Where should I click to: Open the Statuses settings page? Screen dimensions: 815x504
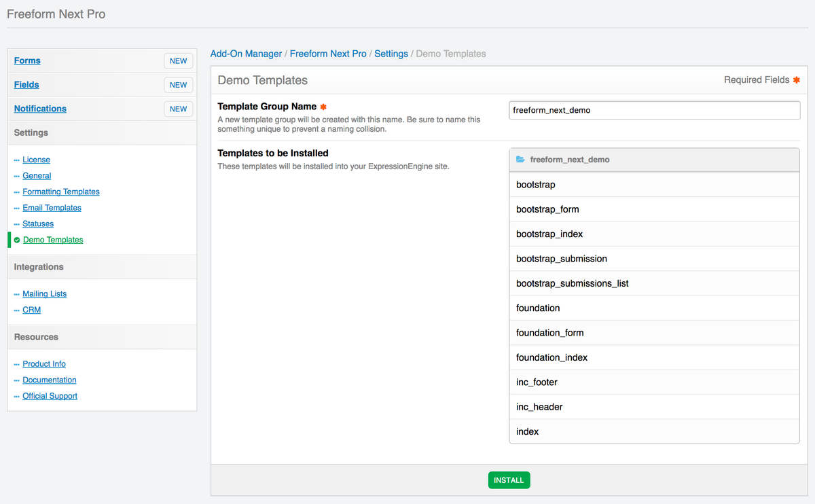(x=38, y=223)
